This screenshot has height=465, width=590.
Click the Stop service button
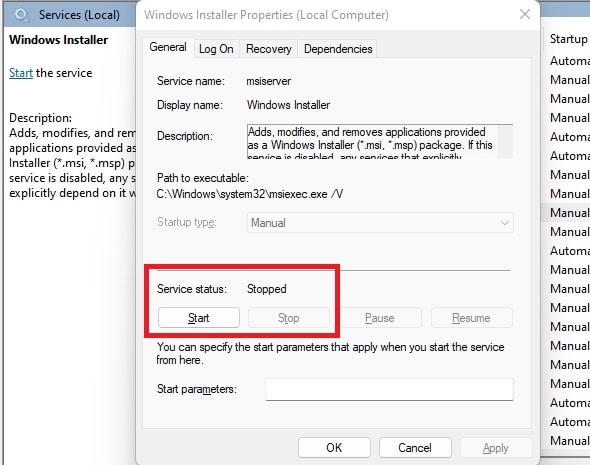(289, 318)
